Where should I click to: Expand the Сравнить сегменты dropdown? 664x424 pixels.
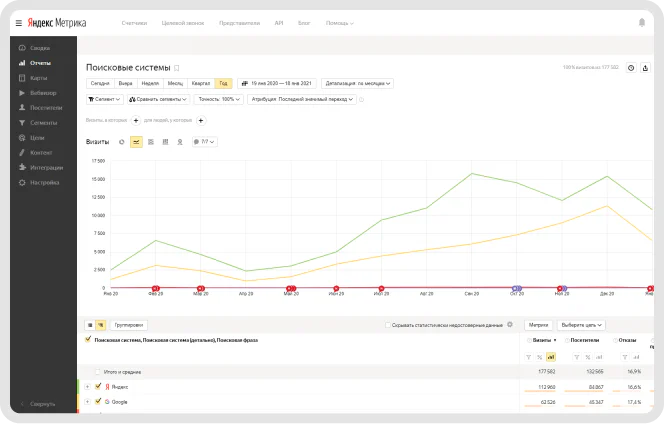tap(158, 99)
